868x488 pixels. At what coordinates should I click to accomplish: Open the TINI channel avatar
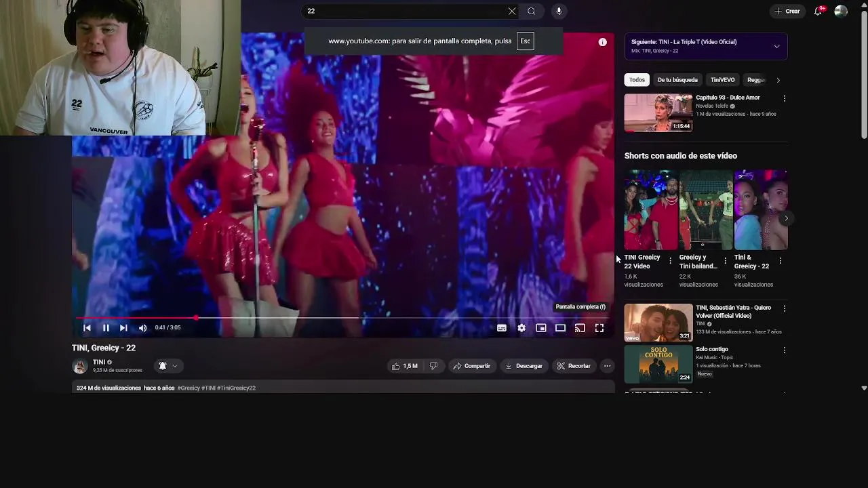[x=80, y=366]
